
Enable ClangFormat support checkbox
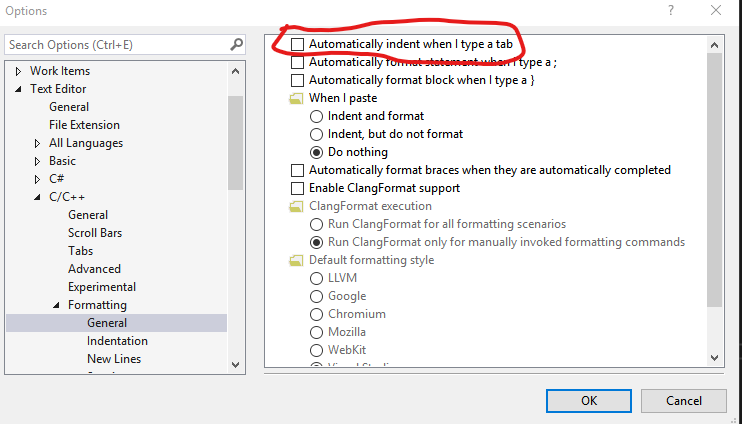pyautogui.click(x=297, y=189)
